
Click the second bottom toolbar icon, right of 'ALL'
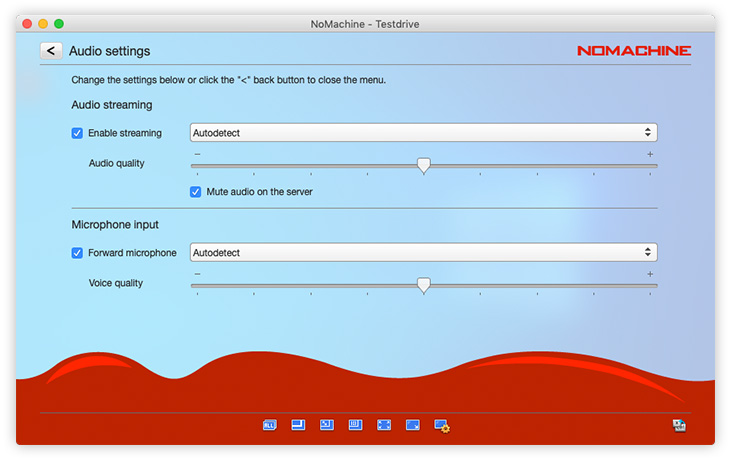[298, 425]
